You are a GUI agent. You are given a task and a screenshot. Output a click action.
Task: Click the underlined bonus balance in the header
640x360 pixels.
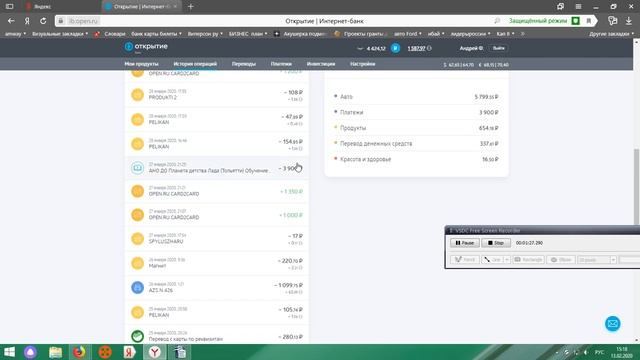tap(416, 48)
